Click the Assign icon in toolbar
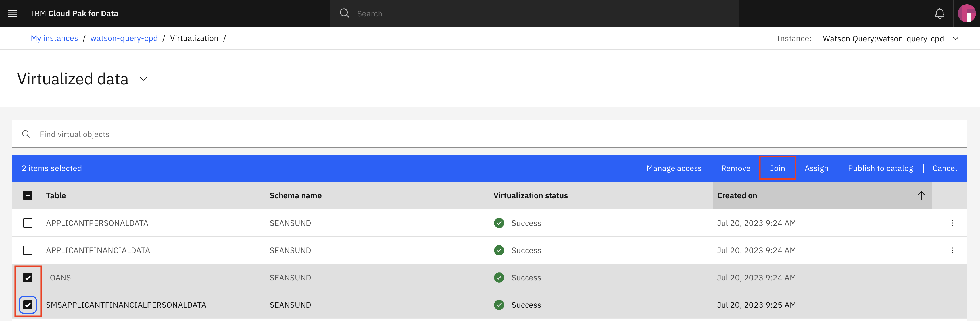 click(x=816, y=168)
